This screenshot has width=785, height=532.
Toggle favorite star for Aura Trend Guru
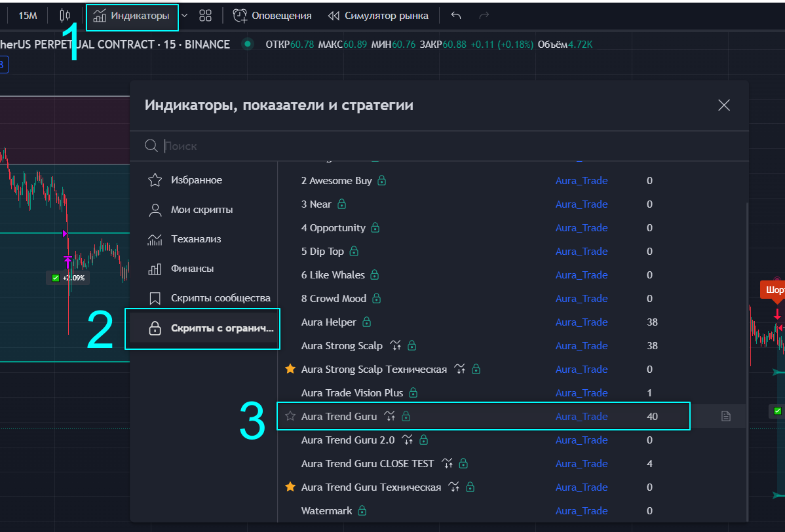[290, 417]
